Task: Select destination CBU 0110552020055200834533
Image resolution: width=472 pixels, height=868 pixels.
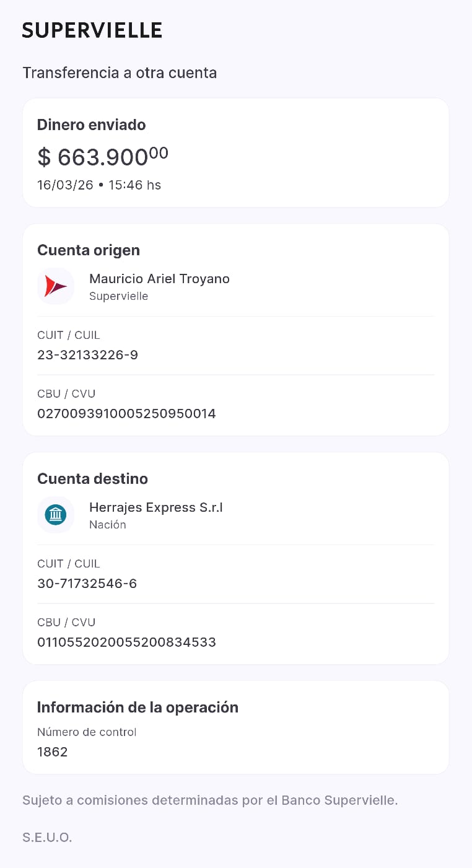Action: (x=126, y=642)
